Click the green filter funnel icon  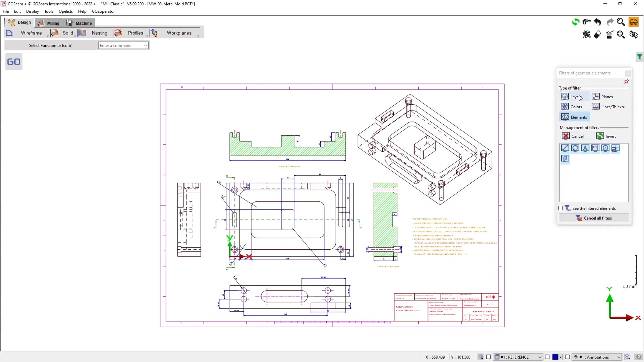(640, 57)
